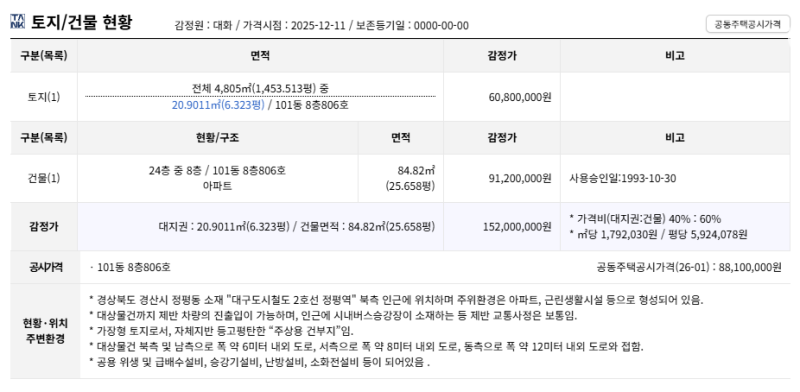800x392 pixels.
Task: Select the 공용 위생 및 급배수설비 line
Action: tap(259, 363)
